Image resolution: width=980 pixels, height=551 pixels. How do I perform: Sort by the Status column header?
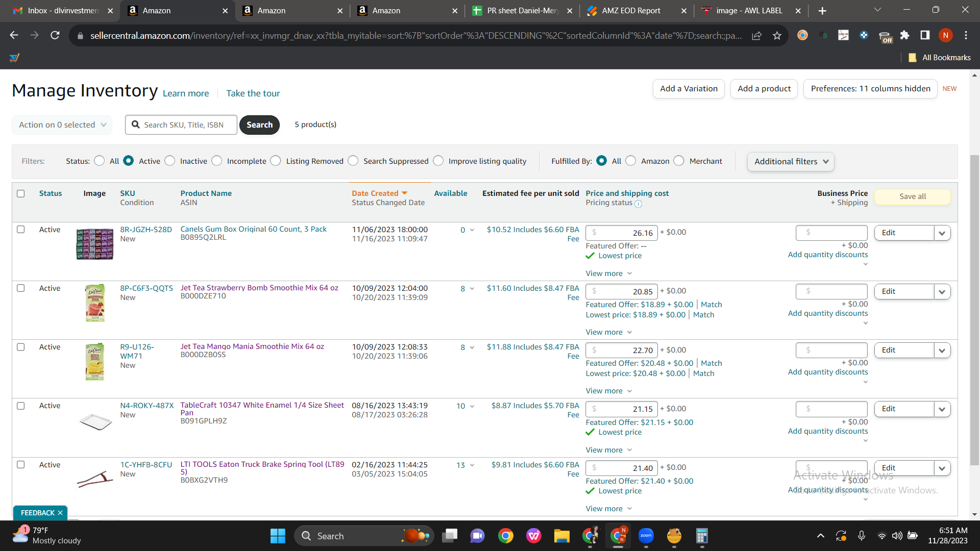pyautogui.click(x=51, y=193)
